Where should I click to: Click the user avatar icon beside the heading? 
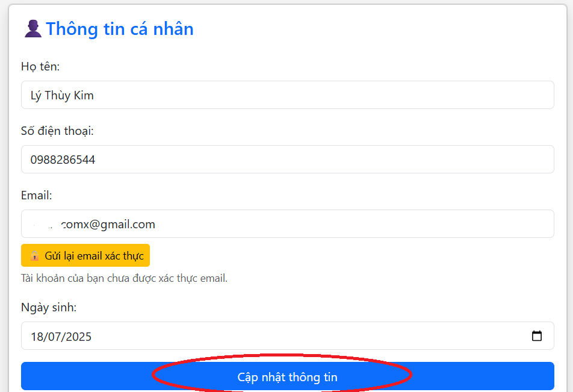[33, 29]
